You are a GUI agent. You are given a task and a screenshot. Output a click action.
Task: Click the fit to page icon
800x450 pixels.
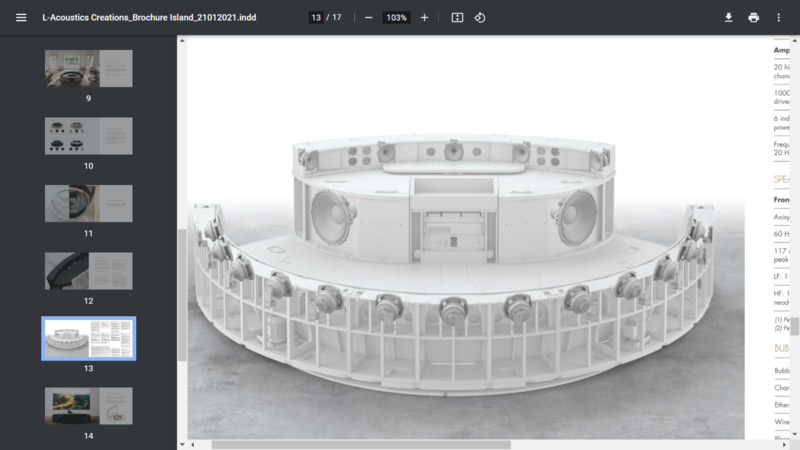tap(457, 18)
